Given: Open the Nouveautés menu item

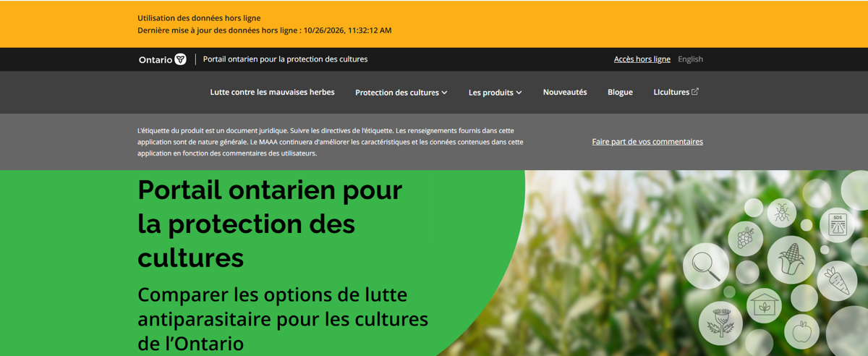Looking at the screenshot, I should click(x=565, y=93).
